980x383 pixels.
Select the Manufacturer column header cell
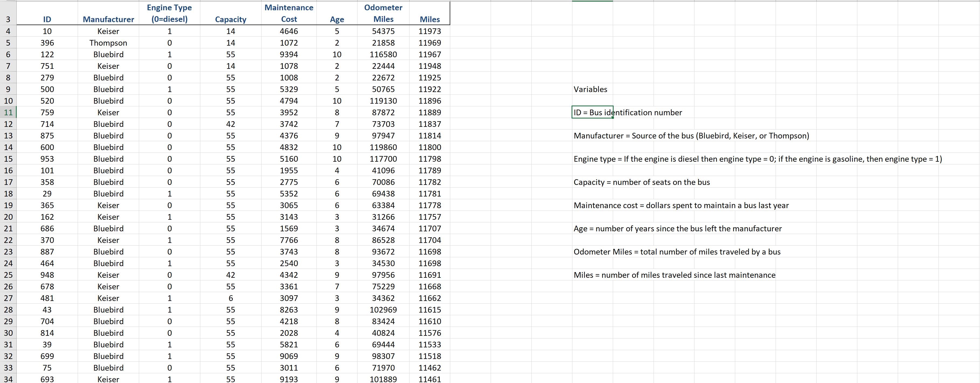[108, 19]
